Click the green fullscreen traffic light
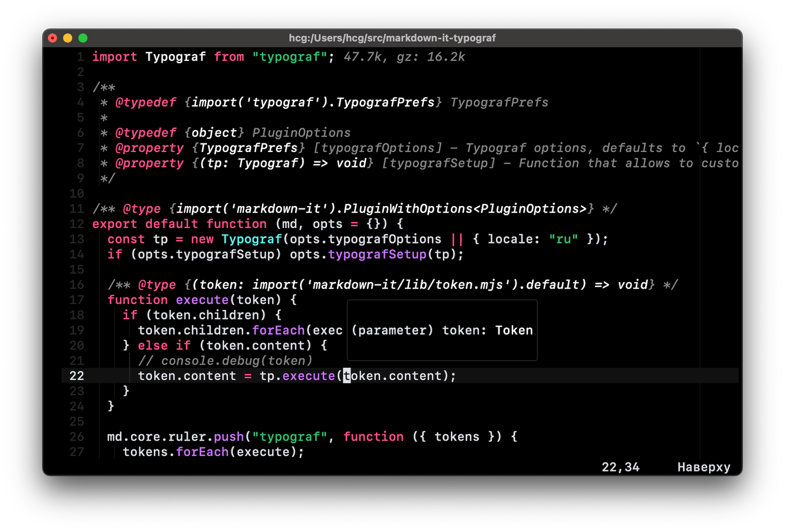 (x=83, y=38)
